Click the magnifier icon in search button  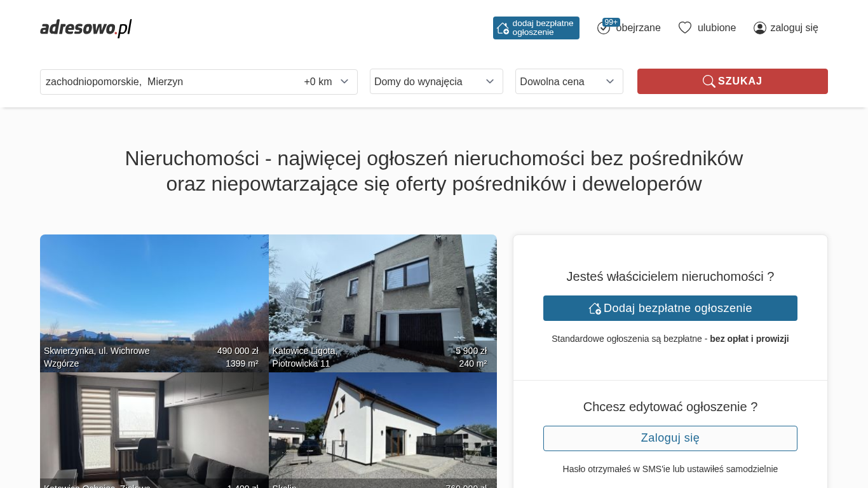click(709, 81)
